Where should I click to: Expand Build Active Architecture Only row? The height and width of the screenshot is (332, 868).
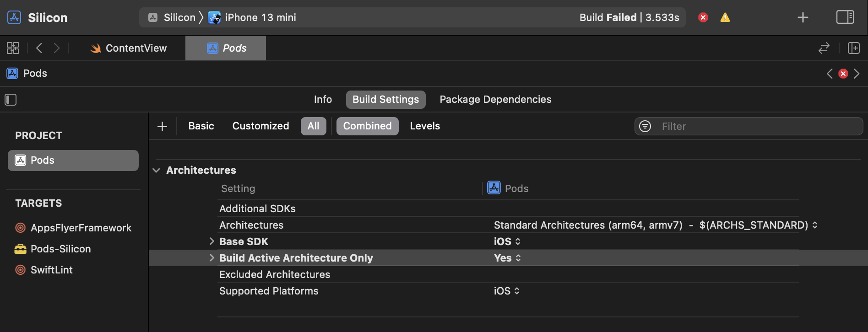coord(212,258)
